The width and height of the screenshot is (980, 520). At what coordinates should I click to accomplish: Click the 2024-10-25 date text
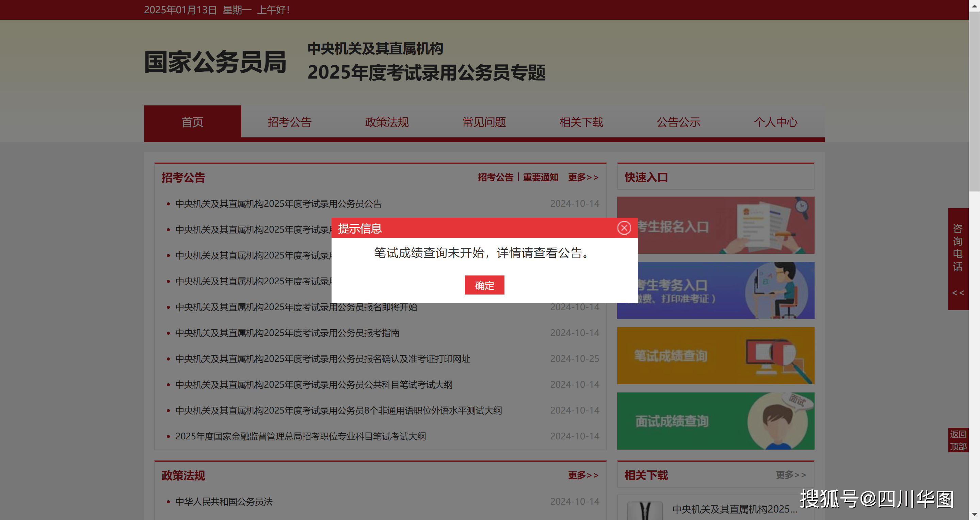point(575,359)
